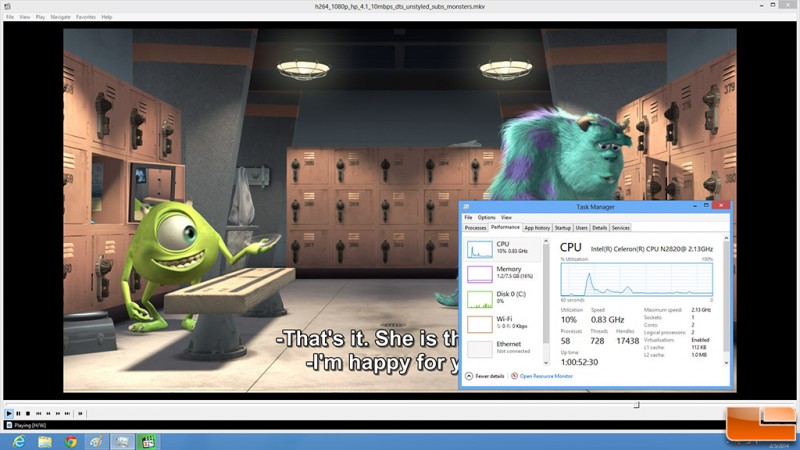This screenshot has height=450, width=800.
Task: Skip to the previous track
Action: click(39, 414)
